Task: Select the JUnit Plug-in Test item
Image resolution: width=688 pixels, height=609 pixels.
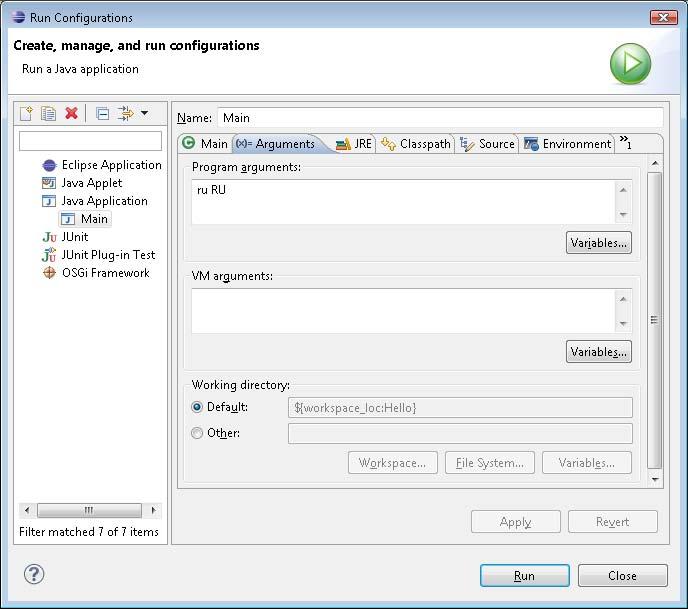Action: pos(98,255)
